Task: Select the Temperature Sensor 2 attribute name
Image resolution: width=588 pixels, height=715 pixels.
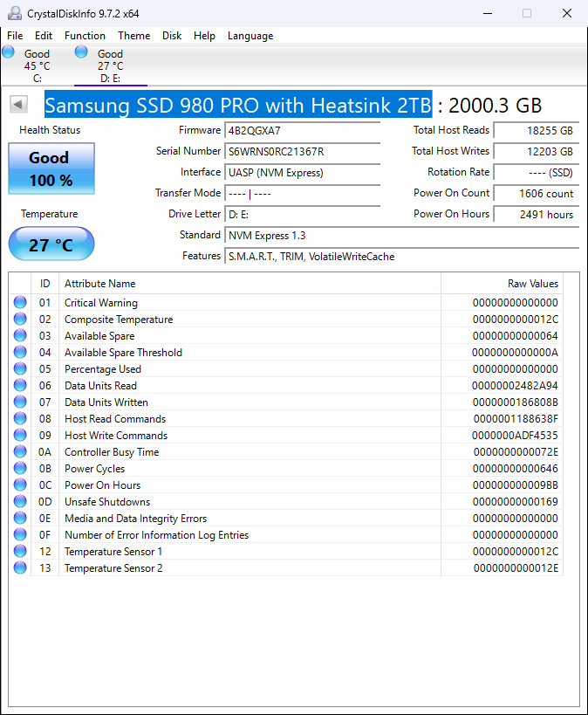Action: tap(113, 568)
